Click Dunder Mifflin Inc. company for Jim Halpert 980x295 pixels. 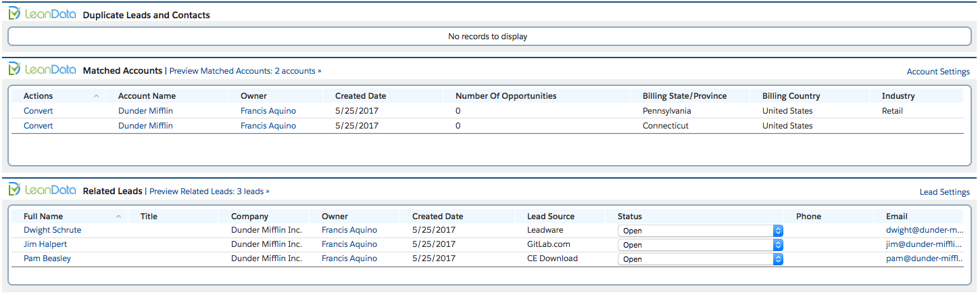click(266, 244)
